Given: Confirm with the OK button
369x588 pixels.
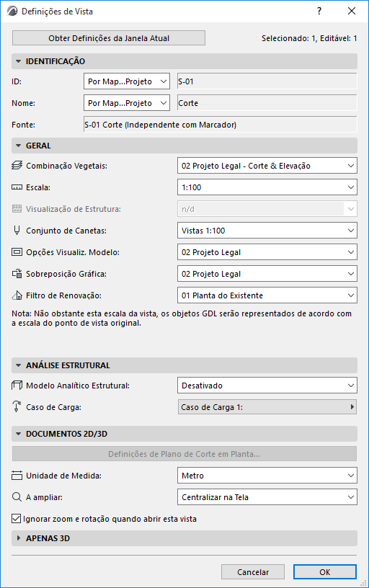Looking at the screenshot, I should (x=325, y=572).
